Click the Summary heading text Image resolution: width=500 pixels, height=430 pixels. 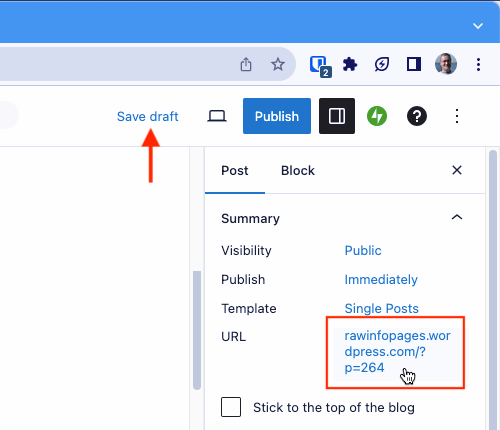coord(250,218)
